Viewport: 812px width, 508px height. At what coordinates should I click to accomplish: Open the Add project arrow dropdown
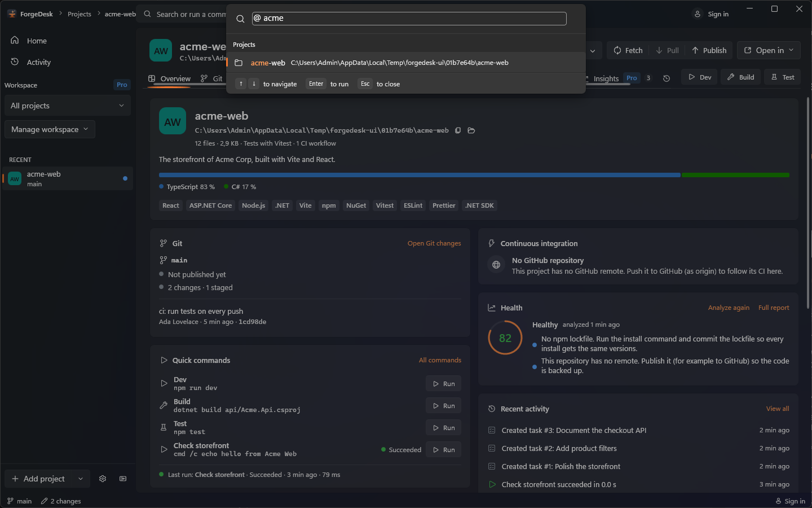pos(81,479)
